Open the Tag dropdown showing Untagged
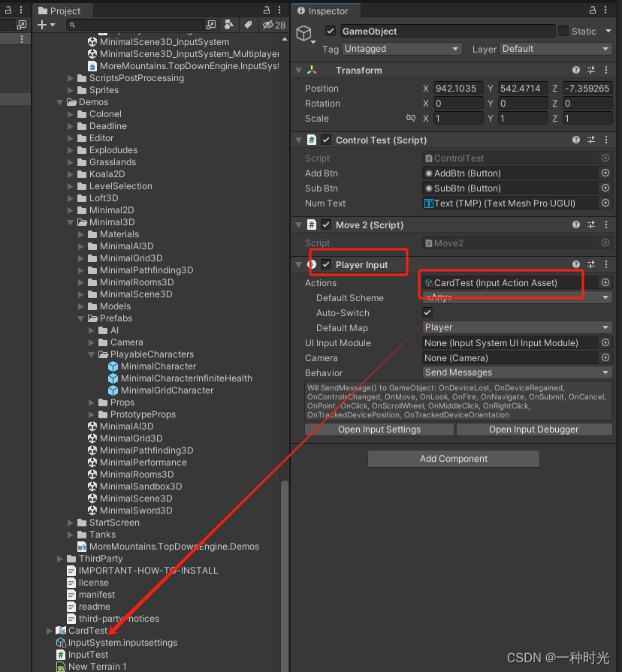This screenshot has height=672, width=622. pyautogui.click(x=401, y=48)
